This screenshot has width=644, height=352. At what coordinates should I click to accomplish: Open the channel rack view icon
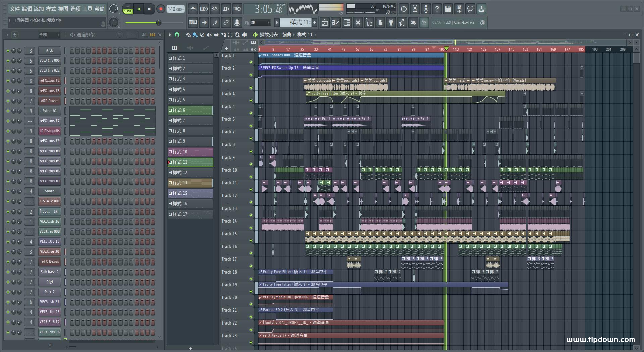(347, 23)
